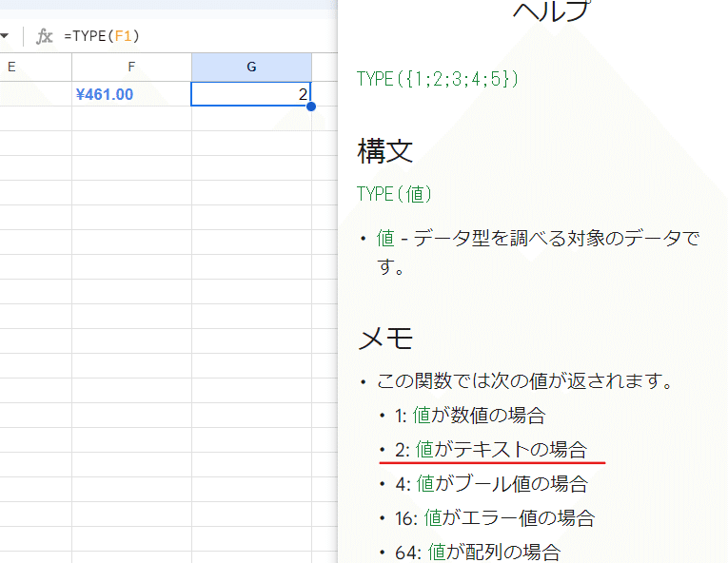The image size is (728, 563).
Task: Click the line 1: 値が数値の場合
Action: [470, 416]
